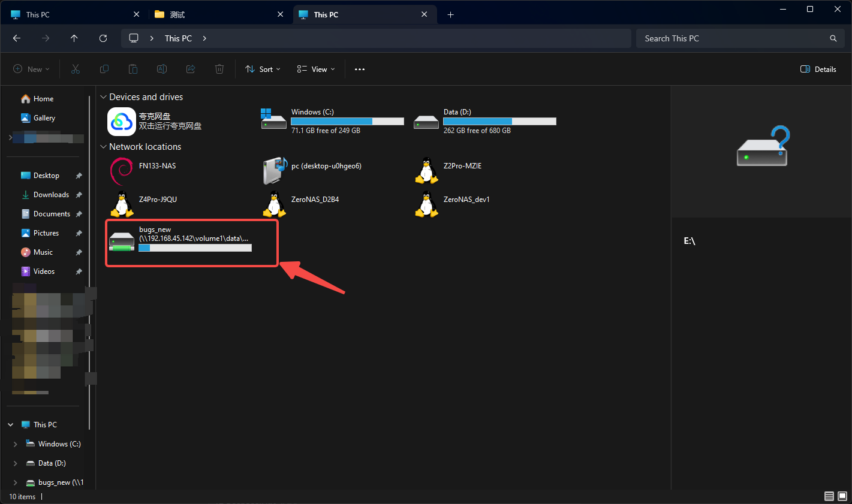The height and width of the screenshot is (504, 852).
Task: Click the Refresh icon beside address bar
Action: 103,38
